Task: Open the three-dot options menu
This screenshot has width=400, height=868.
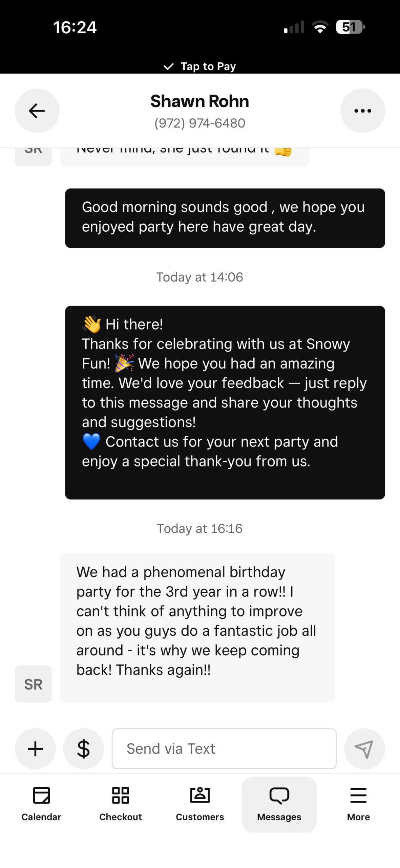Action: 362,111
